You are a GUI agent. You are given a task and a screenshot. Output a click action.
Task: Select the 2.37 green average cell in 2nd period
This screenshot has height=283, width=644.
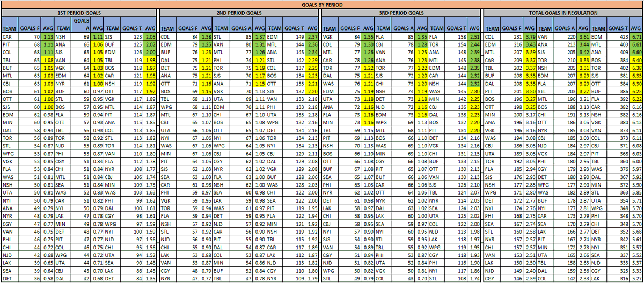[313, 36]
